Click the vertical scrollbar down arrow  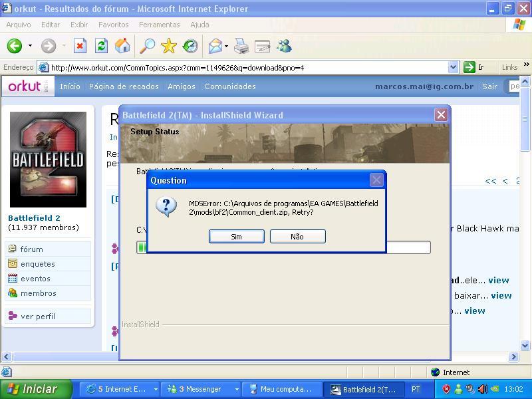click(x=525, y=346)
